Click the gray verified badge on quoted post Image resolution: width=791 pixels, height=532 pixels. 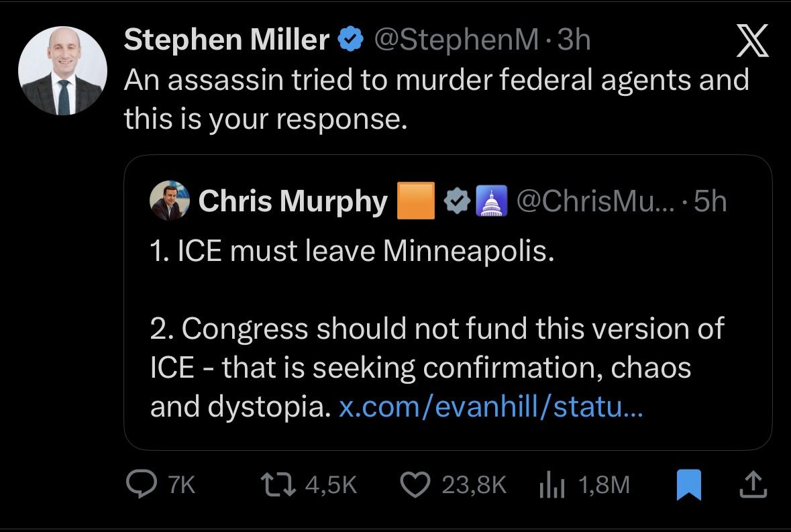[x=458, y=201]
